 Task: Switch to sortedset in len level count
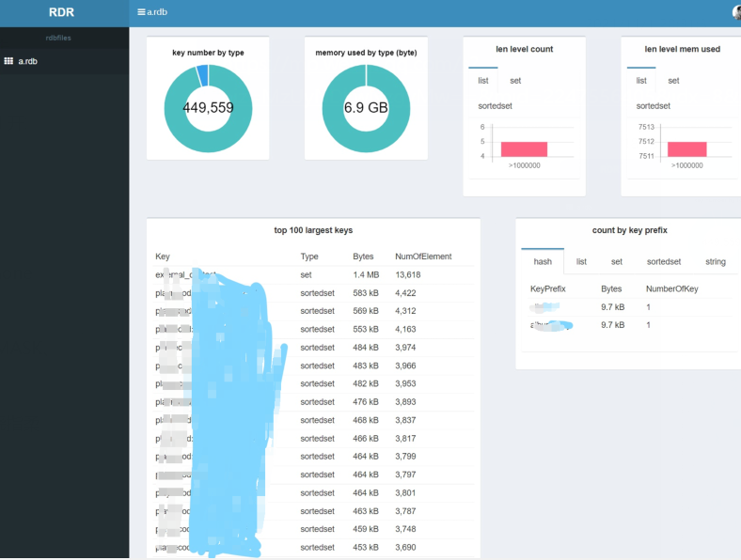click(495, 106)
